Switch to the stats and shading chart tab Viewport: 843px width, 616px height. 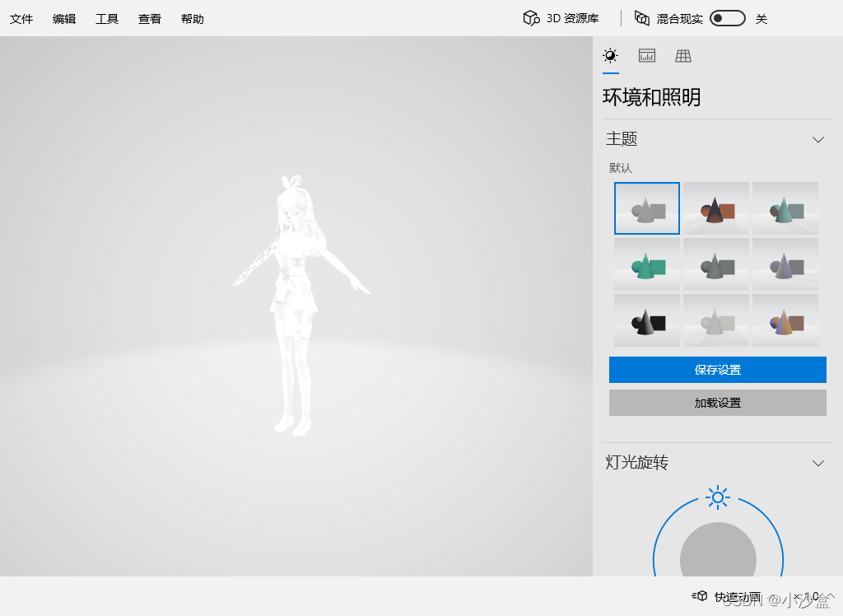(647, 55)
